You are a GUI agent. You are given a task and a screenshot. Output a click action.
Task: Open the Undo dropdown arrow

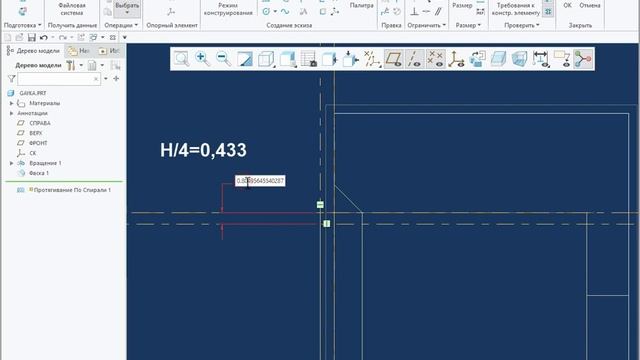(x=53, y=38)
